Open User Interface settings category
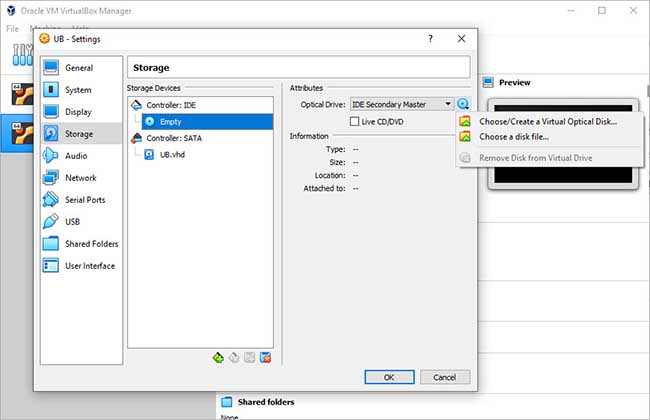Viewport: 650px width, 420px height. coord(81,266)
